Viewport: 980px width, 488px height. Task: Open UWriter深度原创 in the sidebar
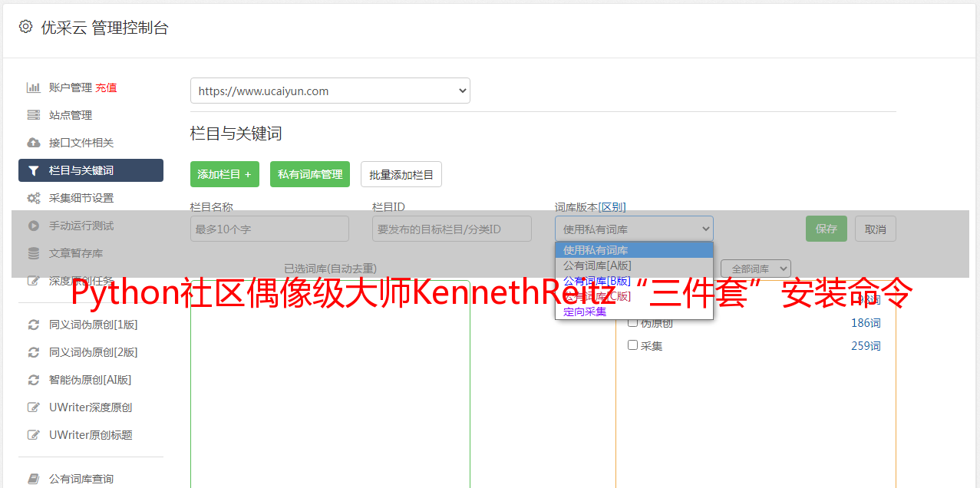91,407
